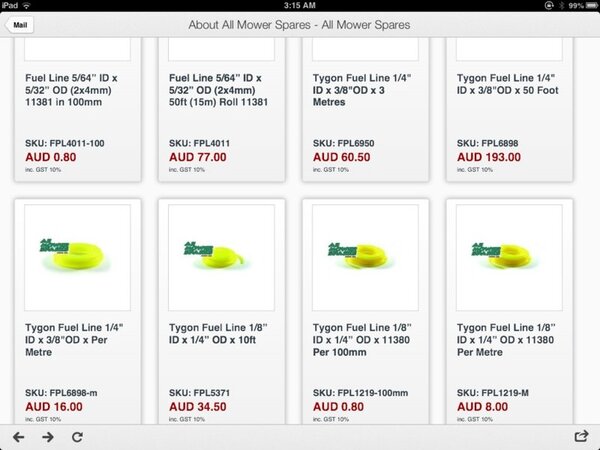The width and height of the screenshot is (600, 450).
Task: View the Tygon 1/8" 11380 Per Metre image
Action: pos(510,257)
